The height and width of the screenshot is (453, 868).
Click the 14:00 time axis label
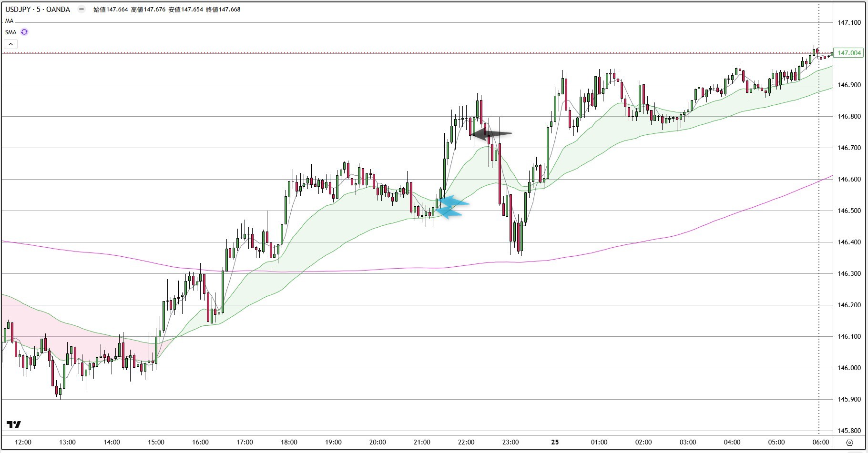[112, 442]
